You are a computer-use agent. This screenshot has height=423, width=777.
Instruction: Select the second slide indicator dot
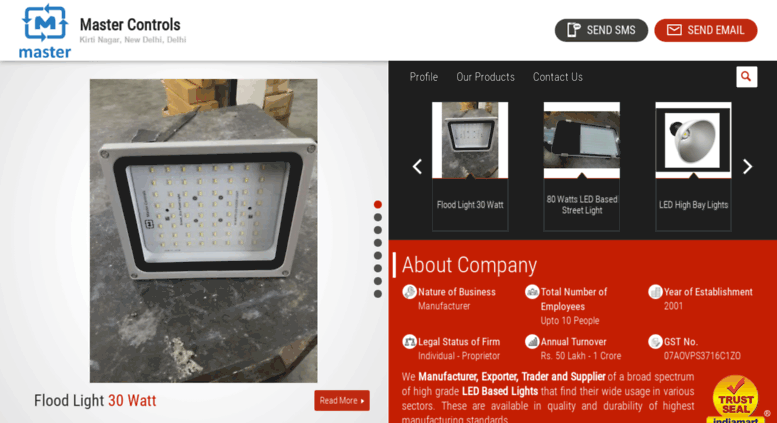[378, 217]
